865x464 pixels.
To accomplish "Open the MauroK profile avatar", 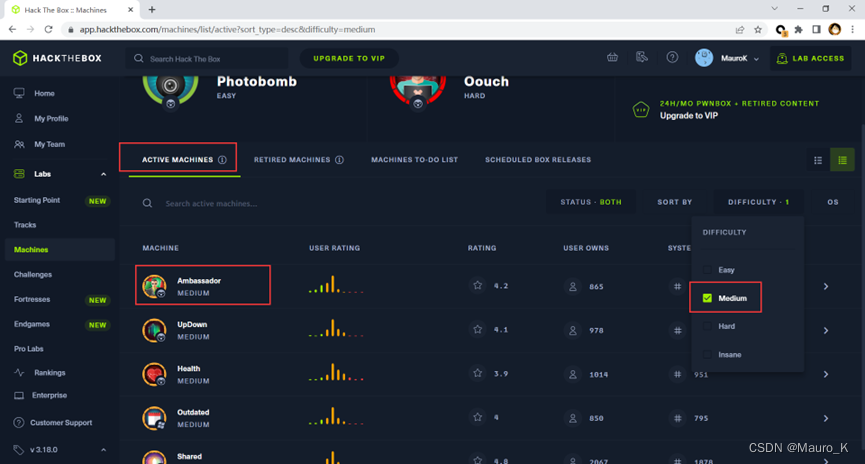I will coord(704,58).
